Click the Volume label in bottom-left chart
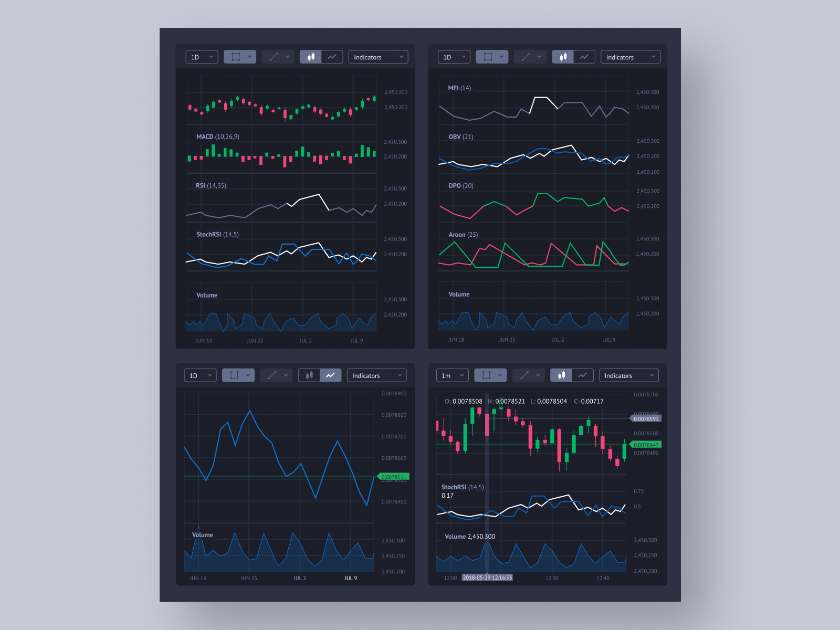The image size is (840, 630). point(203,534)
